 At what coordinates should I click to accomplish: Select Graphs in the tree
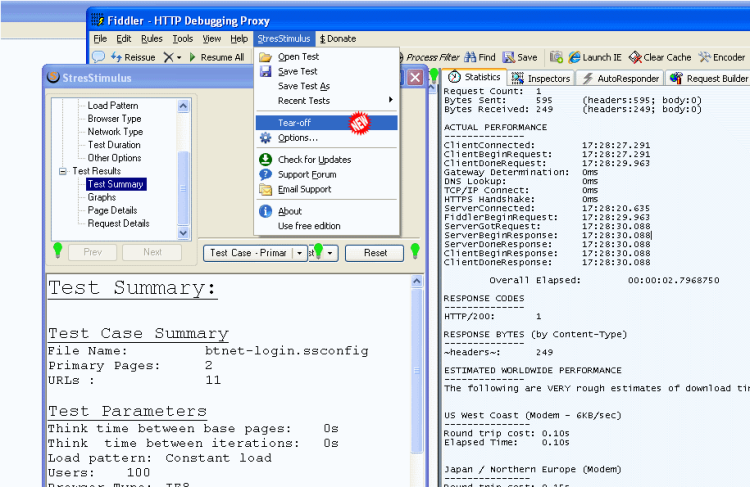point(101,197)
